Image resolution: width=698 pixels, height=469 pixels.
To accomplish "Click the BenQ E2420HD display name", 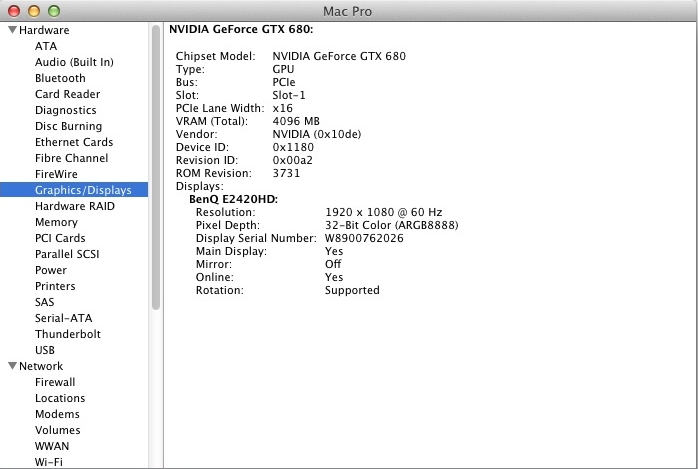I will click(x=234, y=199).
